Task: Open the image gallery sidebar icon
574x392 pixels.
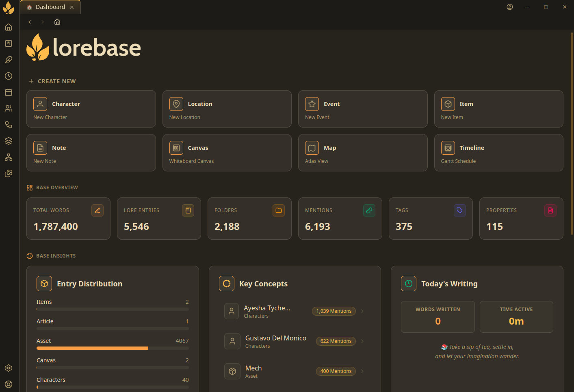Action: (9, 173)
